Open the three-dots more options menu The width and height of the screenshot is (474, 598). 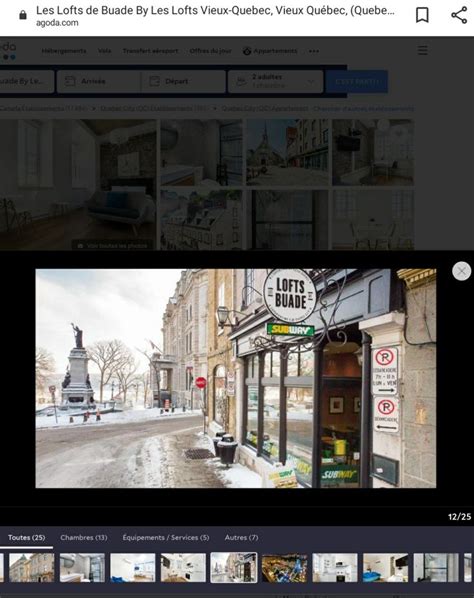[314, 51]
